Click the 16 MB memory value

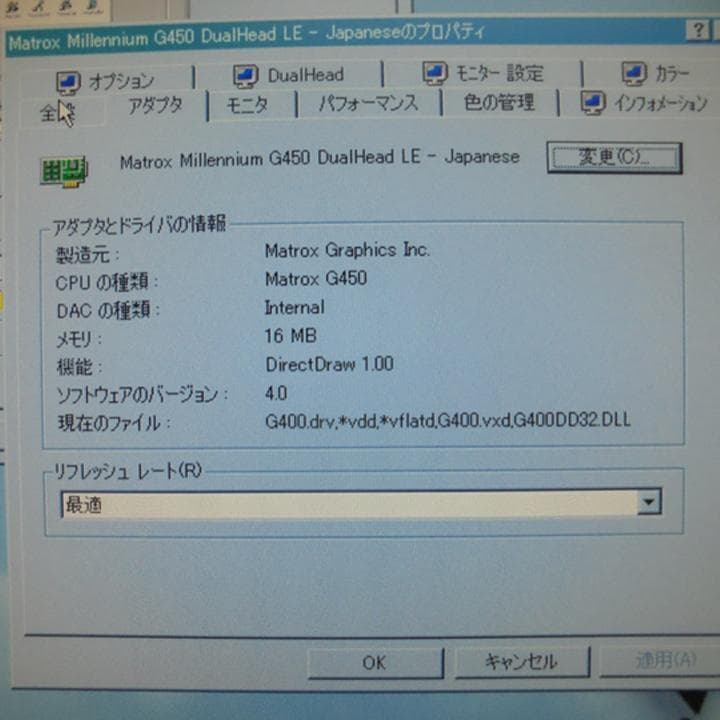tap(290, 336)
